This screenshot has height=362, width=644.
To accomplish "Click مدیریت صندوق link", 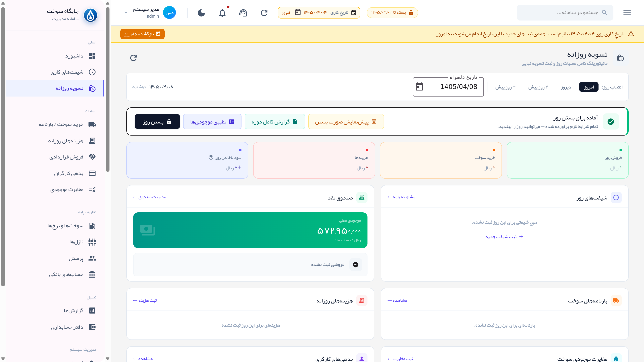I will 150,197.
